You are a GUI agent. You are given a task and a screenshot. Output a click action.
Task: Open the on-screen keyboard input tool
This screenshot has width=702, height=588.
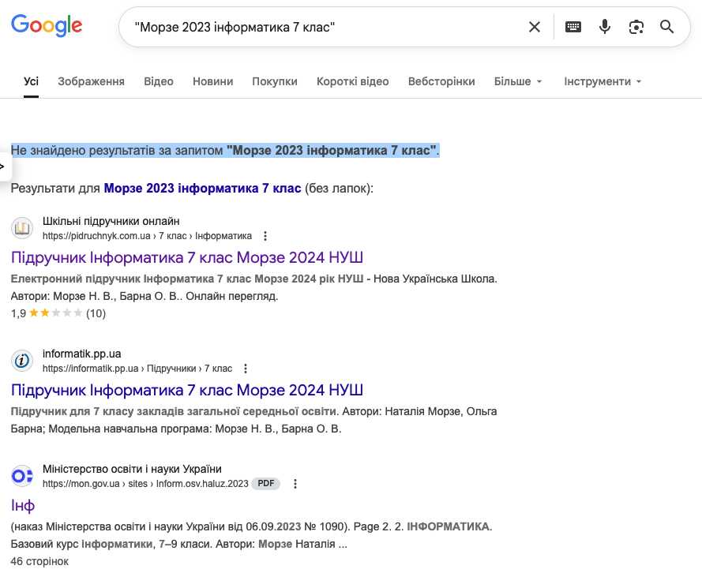(x=573, y=27)
